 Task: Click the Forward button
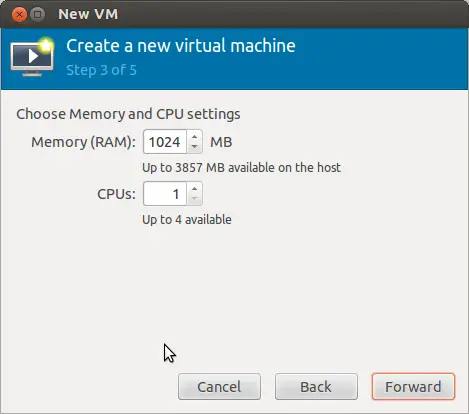click(x=413, y=387)
